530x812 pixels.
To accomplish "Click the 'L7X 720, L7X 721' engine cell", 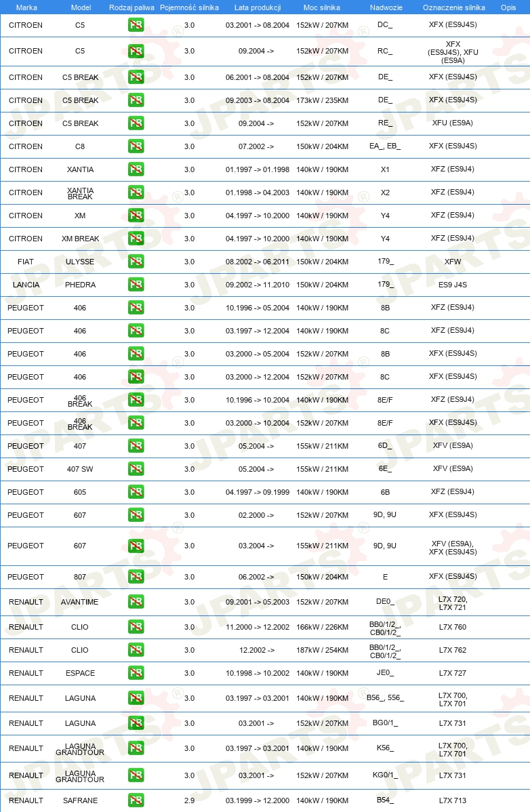I will point(453,603).
